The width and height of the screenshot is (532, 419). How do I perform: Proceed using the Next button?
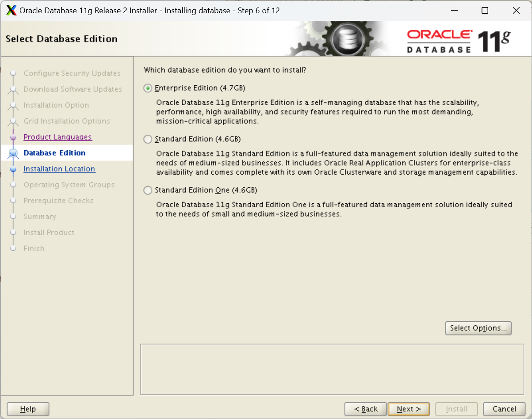point(409,409)
